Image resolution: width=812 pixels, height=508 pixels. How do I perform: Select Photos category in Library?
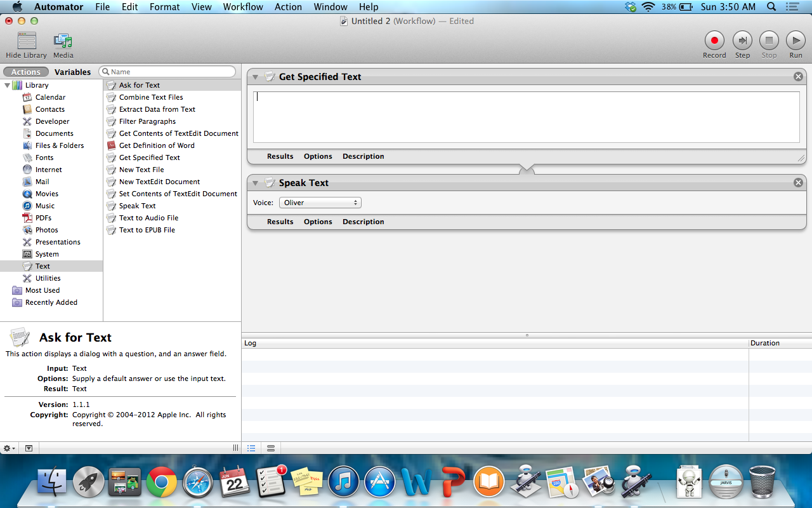click(46, 230)
